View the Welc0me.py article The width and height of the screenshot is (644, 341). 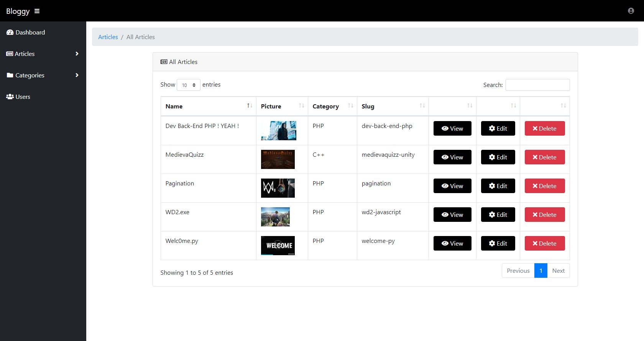[452, 243]
